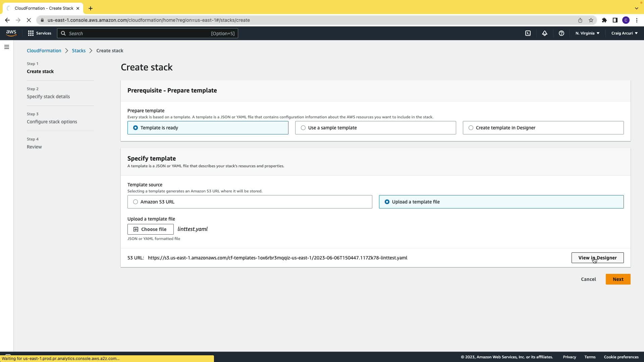Open the notifications bell

(x=545, y=33)
